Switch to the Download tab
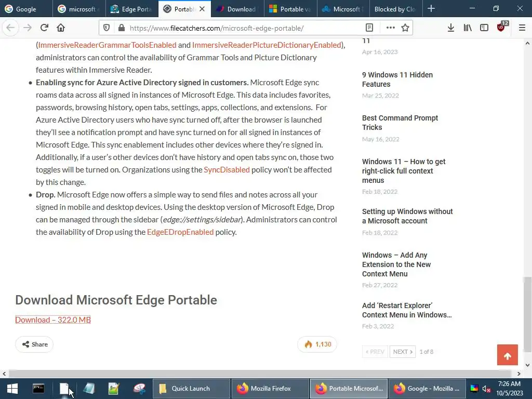Image resolution: width=532 pixels, height=399 pixels. (237, 9)
